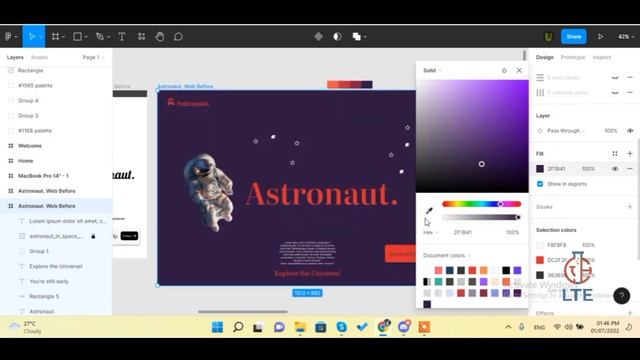The image size is (640, 360).
Task: Click the Boolean groups icon
Action: coord(356,37)
